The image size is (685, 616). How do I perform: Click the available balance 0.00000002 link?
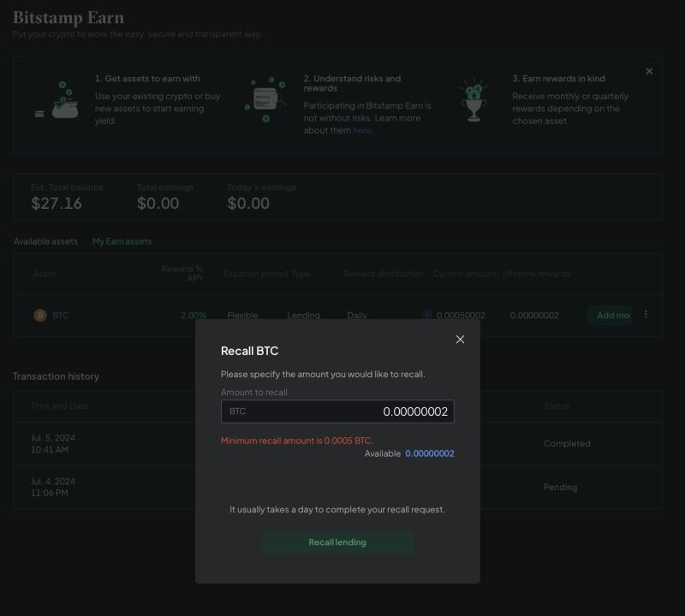pyautogui.click(x=430, y=453)
